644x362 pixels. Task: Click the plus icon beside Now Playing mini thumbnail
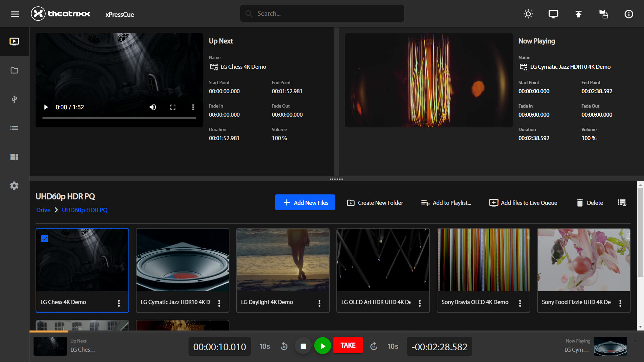(x=636, y=341)
